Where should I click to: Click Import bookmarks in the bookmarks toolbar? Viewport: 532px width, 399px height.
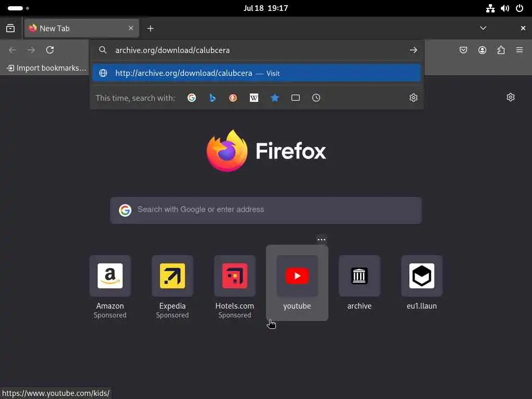click(x=46, y=68)
